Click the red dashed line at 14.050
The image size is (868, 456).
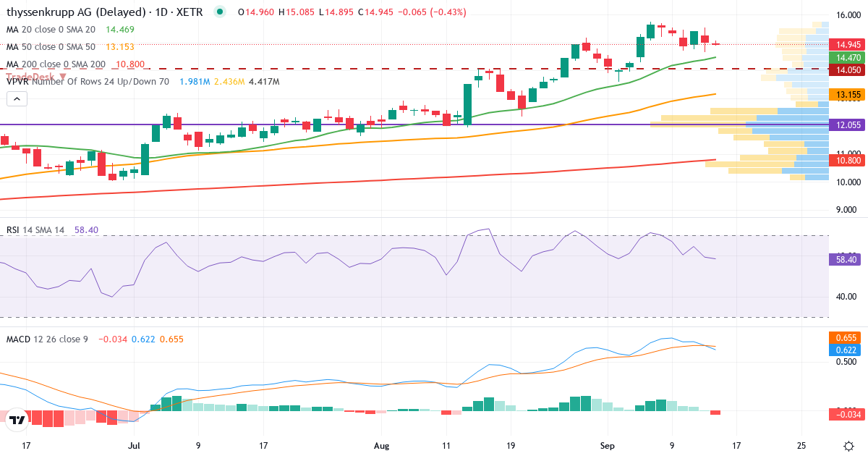pyautogui.click(x=414, y=69)
